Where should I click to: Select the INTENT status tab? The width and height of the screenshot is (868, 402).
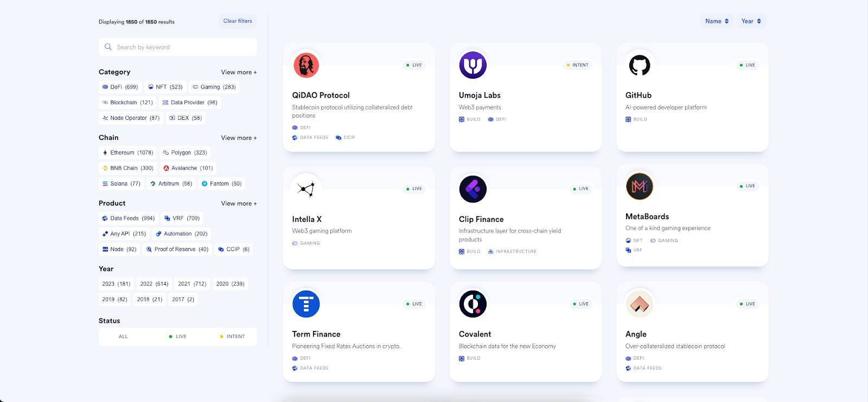point(232,336)
